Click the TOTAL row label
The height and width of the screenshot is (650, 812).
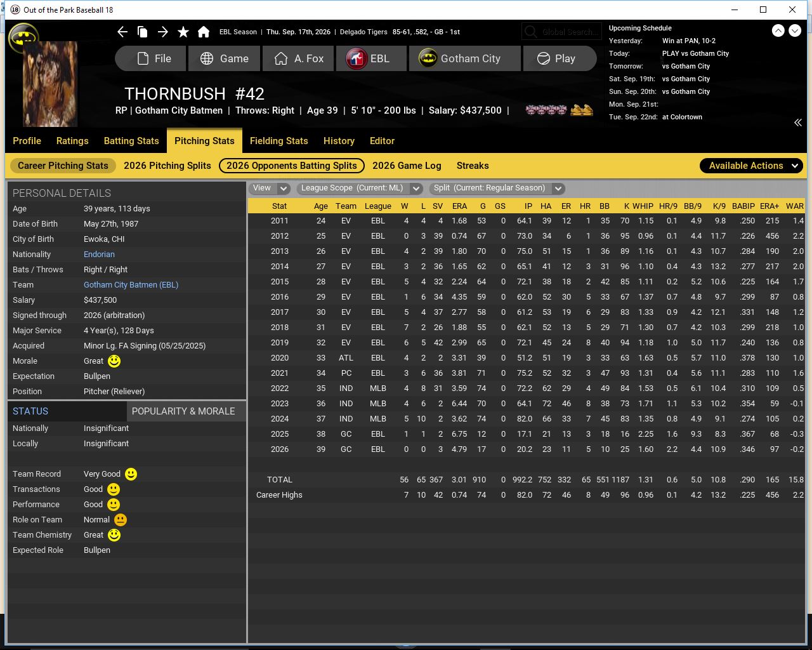[x=280, y=480]
